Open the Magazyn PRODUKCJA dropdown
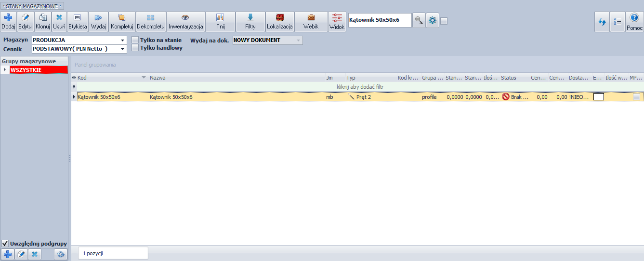Screen dimensions: 644x261 (x=123, y=41)
